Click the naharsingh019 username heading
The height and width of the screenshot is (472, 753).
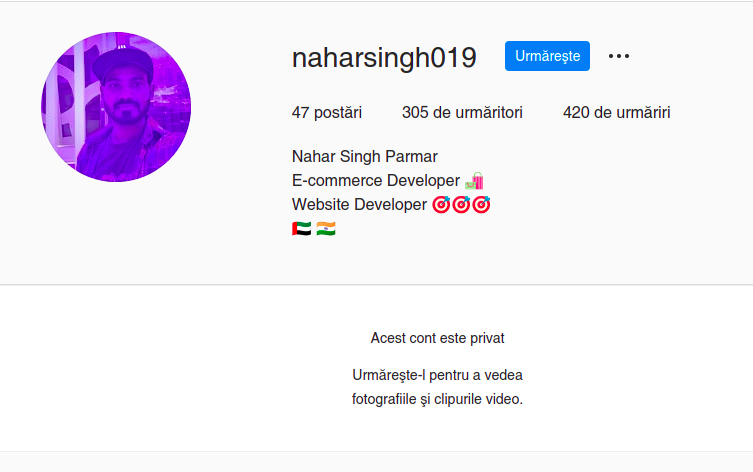pyautogui.click(x=384, y=58)
